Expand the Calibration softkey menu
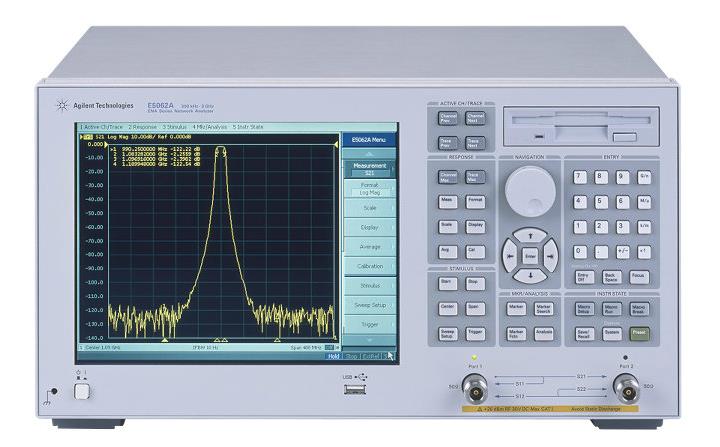This screenshot has width=720, height=447. point(369,266)
